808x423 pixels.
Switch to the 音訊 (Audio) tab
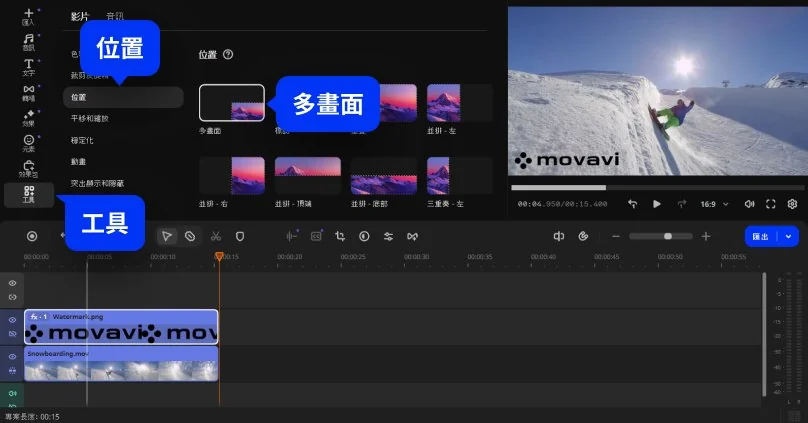click(x=115, y=16)
